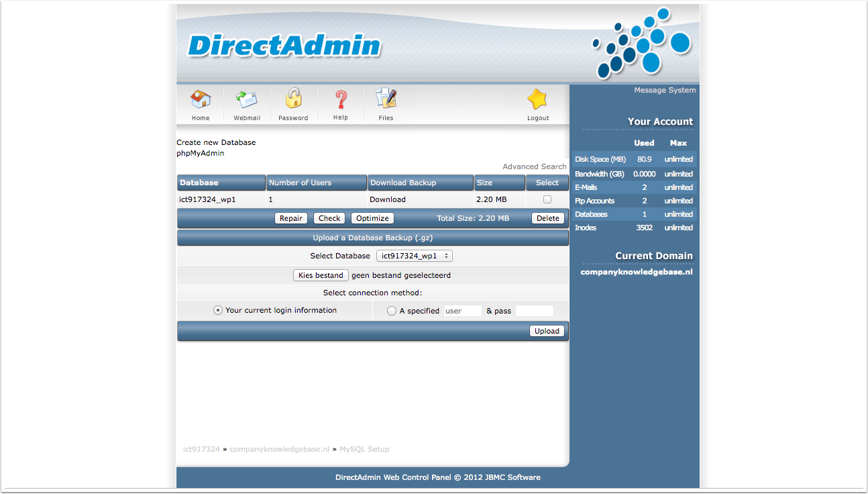
Task: Click the companyknowledgebase.nl breadcrumb link
Action: [280, 449]
